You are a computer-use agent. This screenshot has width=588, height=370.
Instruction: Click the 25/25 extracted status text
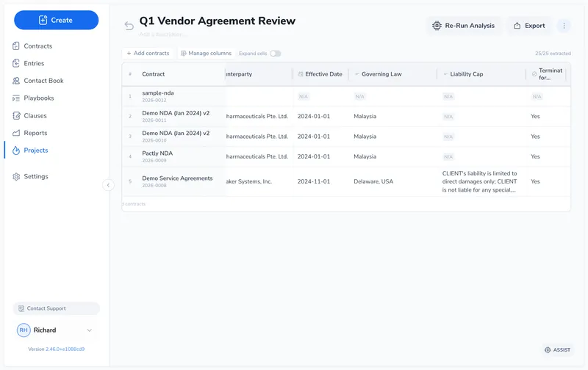(x=553, y=54)
